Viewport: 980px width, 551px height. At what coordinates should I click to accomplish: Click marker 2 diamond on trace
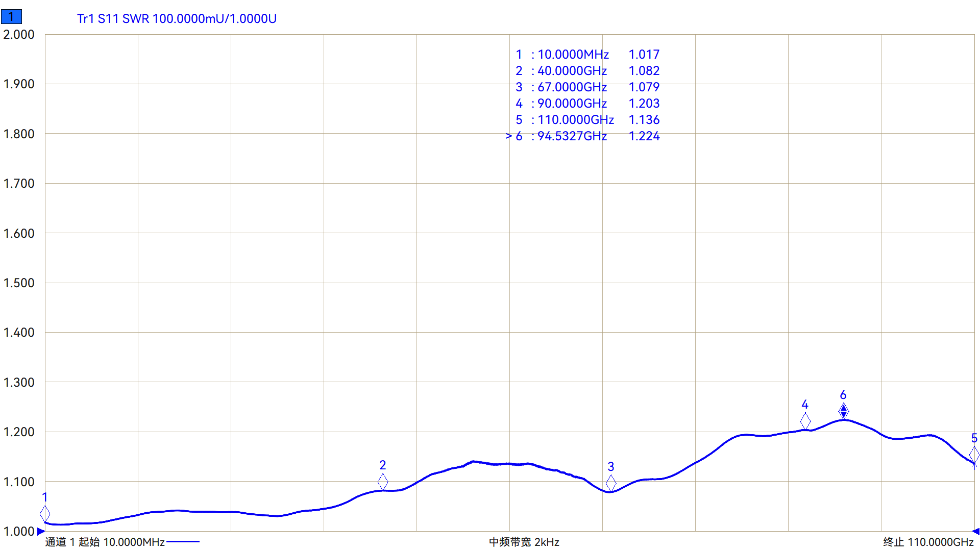click(383, 482)
